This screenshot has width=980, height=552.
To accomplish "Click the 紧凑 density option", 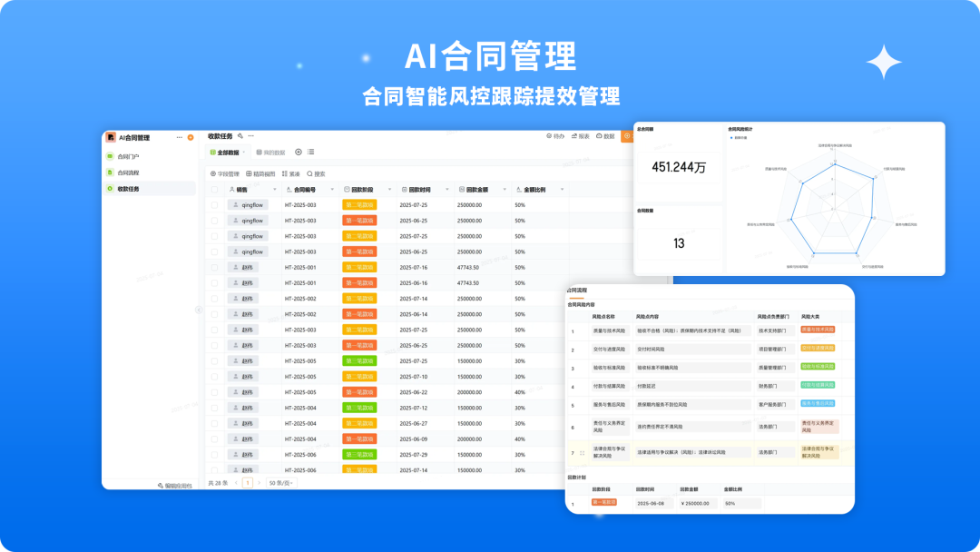I will pos(291,173).
